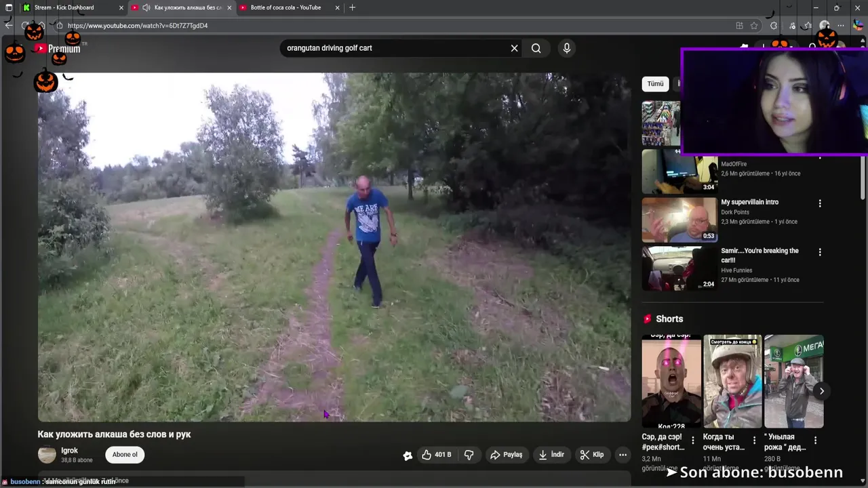The image size is (868, 488).
Task: Show next Shorts with arrow
Action: [821, 391]
